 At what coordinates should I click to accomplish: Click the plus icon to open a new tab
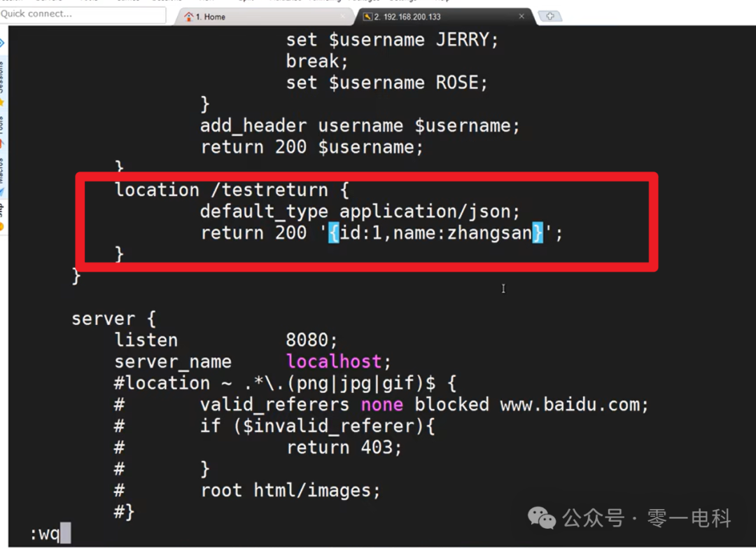550,15
